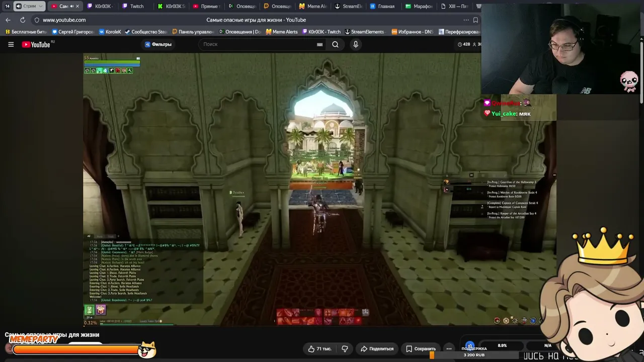Go to the YouTube home logo
Image resolution: width=644 pixels, height=362 pixels.
click(x=36, y=44)
